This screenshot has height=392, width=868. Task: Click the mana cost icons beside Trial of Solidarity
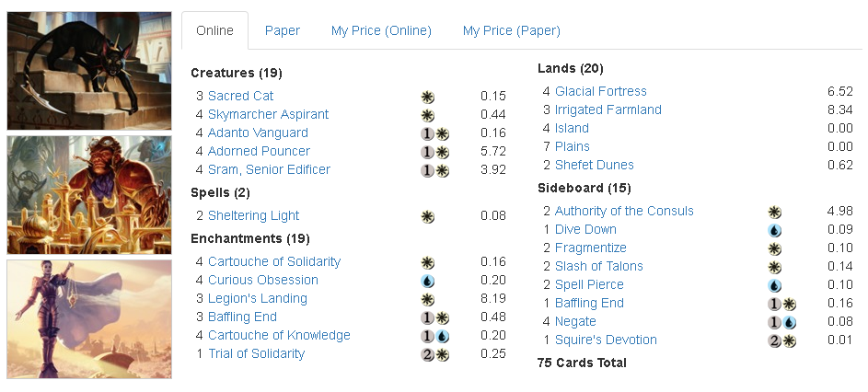(x=434, y=353)
